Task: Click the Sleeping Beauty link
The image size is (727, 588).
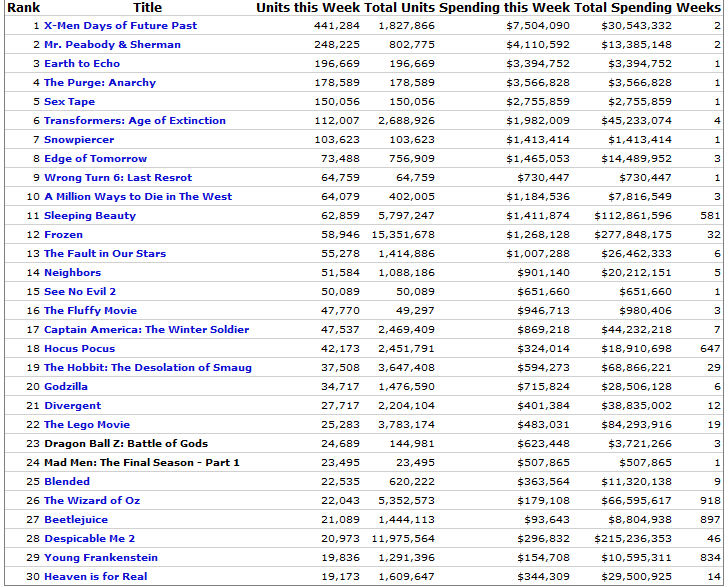Action: [x=90, y=216]
